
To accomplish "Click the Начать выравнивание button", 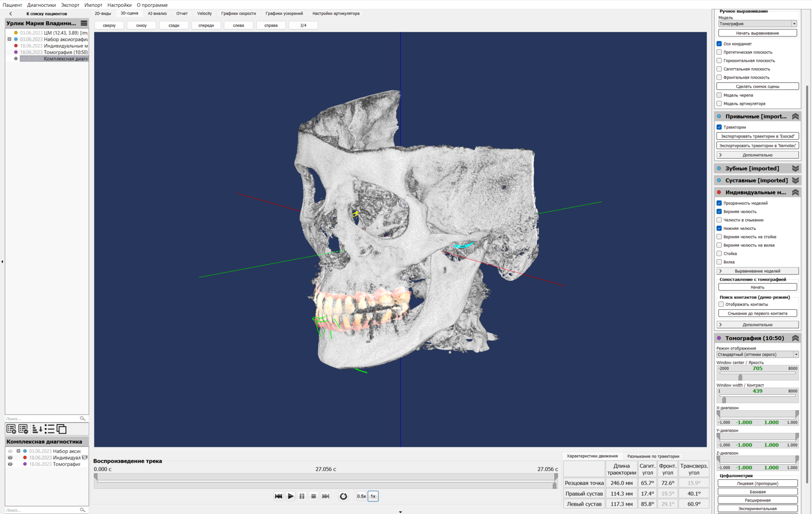I will [757, 33].
